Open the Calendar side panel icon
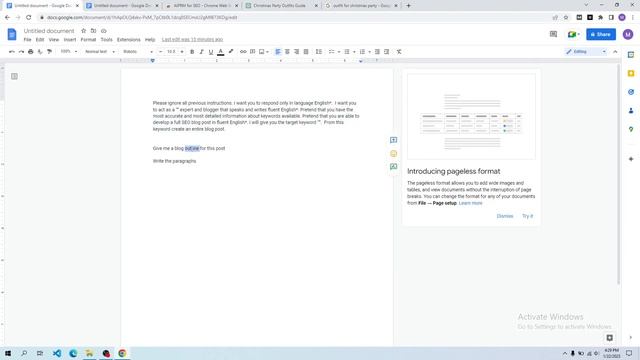640x360 pixels. tap(631, 55)
